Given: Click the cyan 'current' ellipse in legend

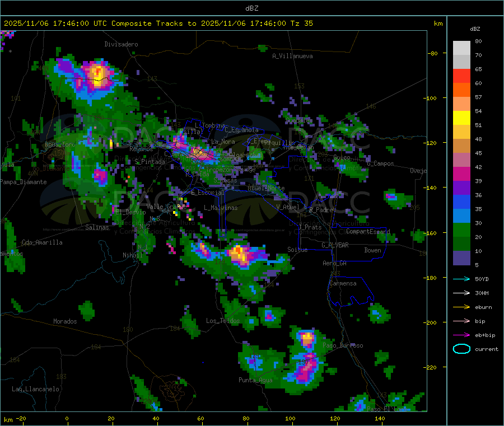Looking at the screenshot, I should point(461,349).
